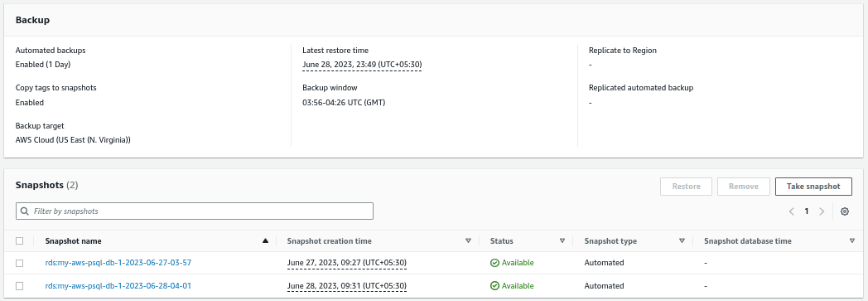
Task: Select all snapshots with header checkbox
Action: click(x=19, y=240)
